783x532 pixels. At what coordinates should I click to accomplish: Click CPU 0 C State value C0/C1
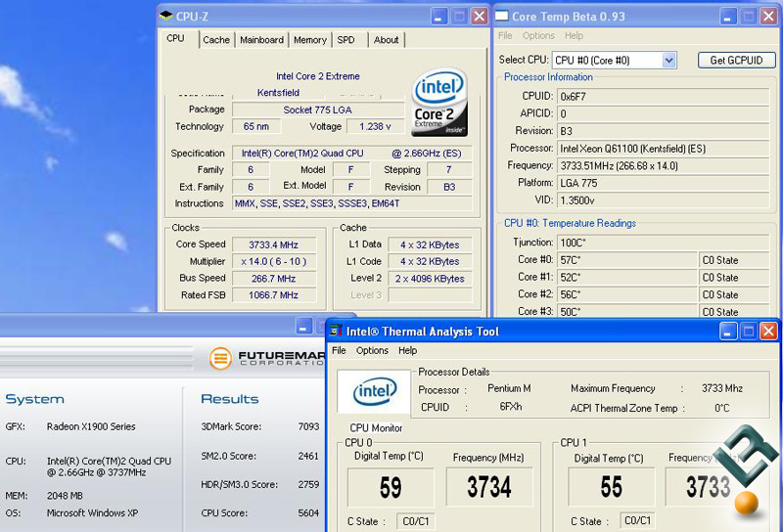(415, 521)
